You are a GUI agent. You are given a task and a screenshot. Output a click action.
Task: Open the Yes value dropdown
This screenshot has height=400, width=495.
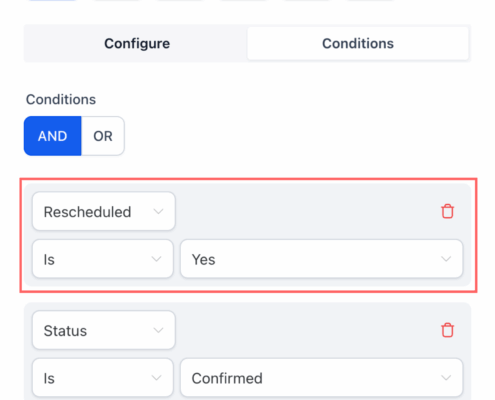(x=322, y=259)
